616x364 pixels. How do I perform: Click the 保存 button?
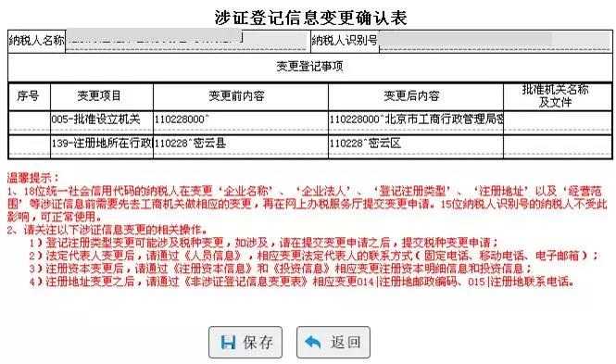point(245,343)
